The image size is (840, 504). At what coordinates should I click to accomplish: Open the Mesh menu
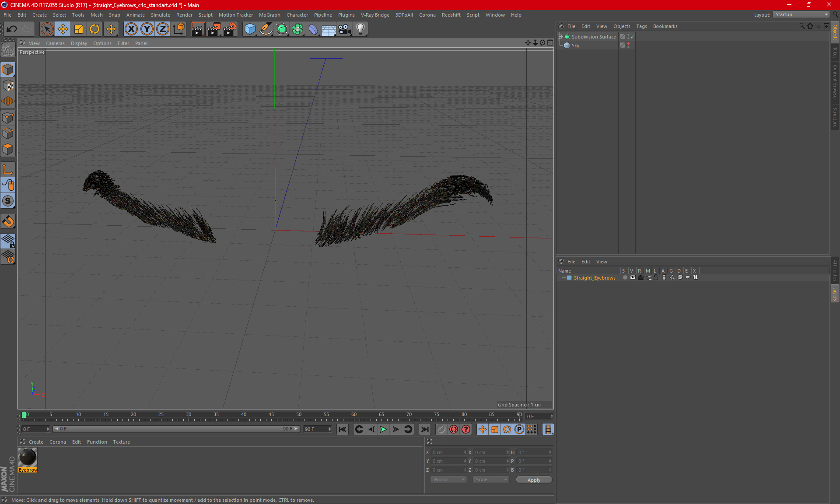[x=96, y=15]
